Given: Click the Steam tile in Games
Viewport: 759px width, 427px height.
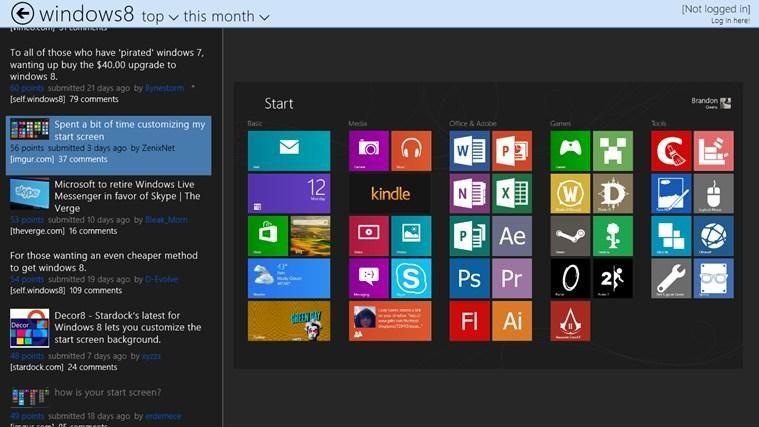Looking at the screenshot, I should 570,236.
